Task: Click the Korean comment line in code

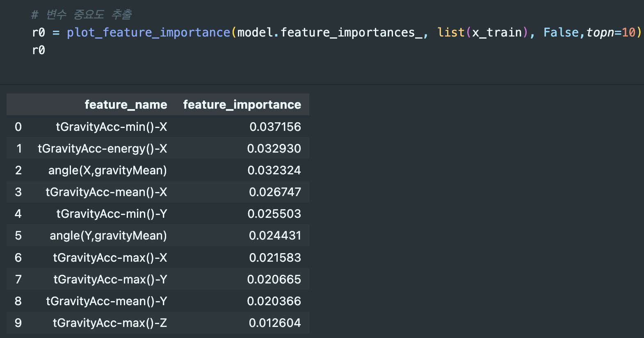Action: [x=82, y=15]
